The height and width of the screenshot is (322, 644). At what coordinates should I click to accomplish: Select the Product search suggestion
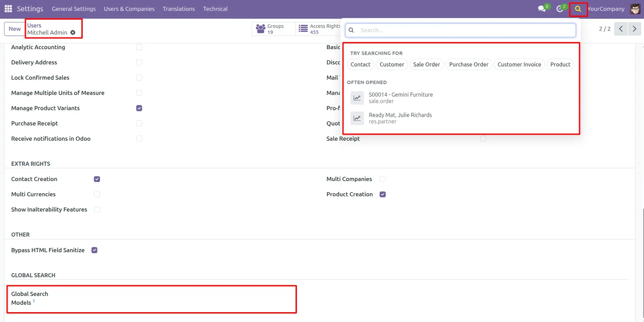pos(560,64)
